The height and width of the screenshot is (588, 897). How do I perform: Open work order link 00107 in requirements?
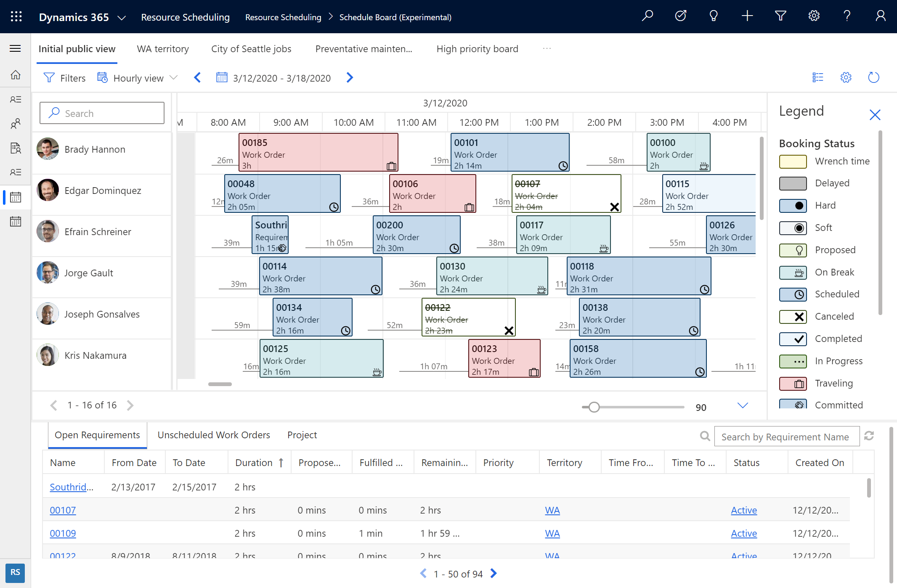62,510
